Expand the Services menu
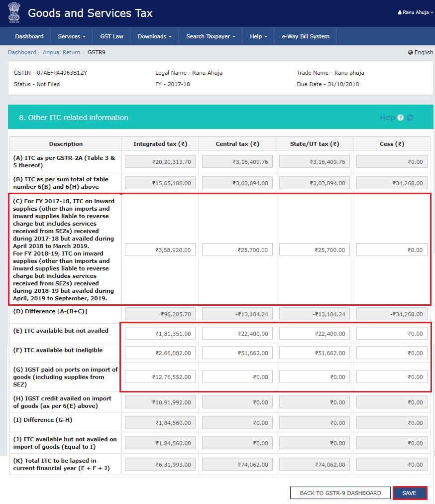435x504 pixels. [x=72, y=36]
